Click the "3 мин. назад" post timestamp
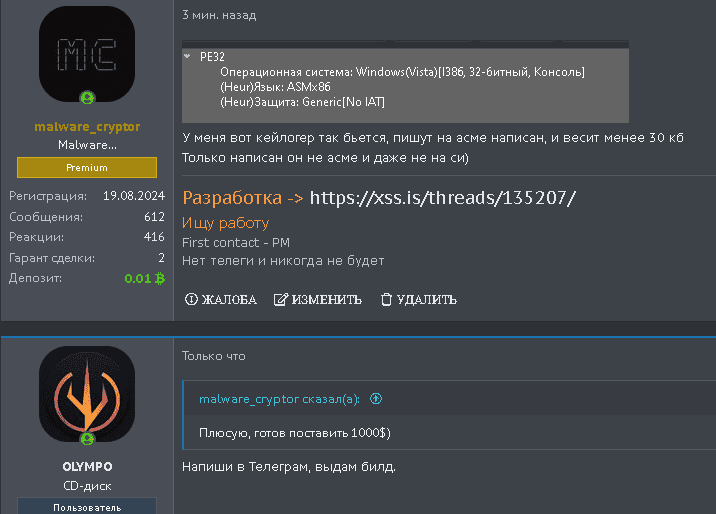The width and height of the screenshot is (716, 514). [219, 16]
